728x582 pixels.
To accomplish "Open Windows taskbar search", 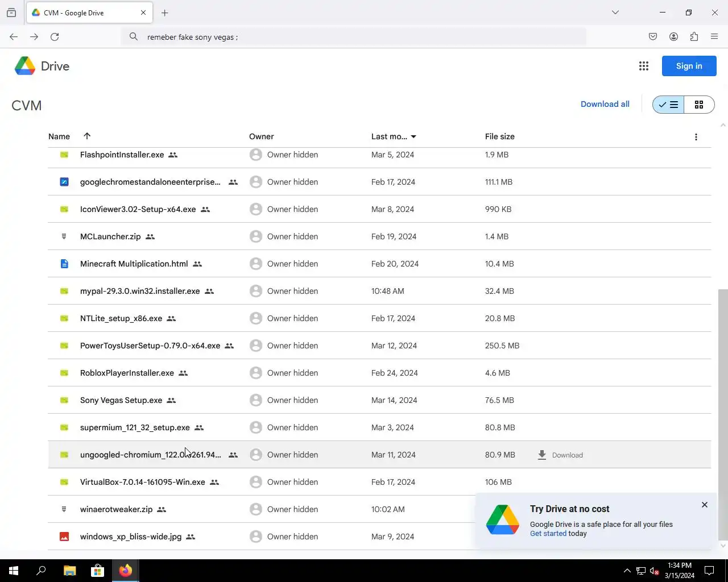I will (41, 571).
